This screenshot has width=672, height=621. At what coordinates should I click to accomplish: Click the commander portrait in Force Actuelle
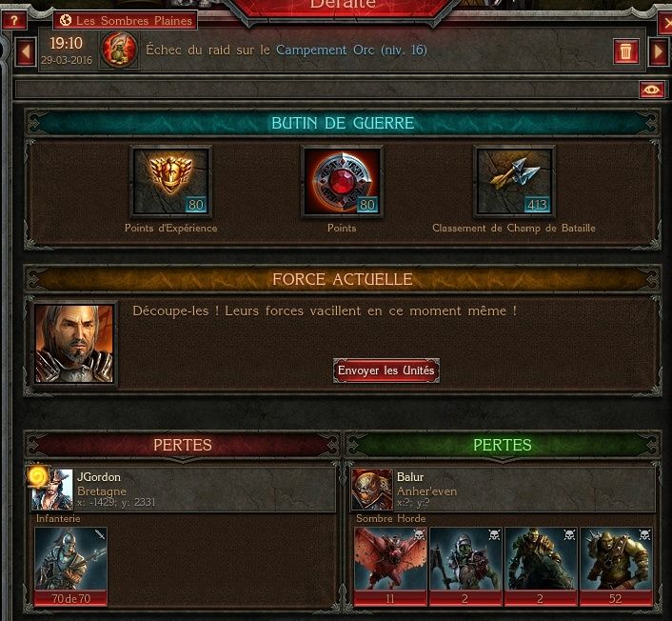click(x=74, y=344)
